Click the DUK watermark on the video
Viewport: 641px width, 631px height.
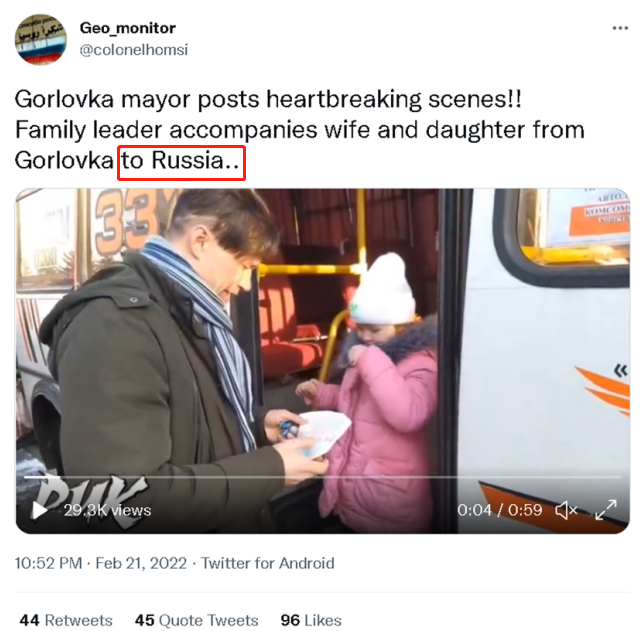[x=88, y=501]
